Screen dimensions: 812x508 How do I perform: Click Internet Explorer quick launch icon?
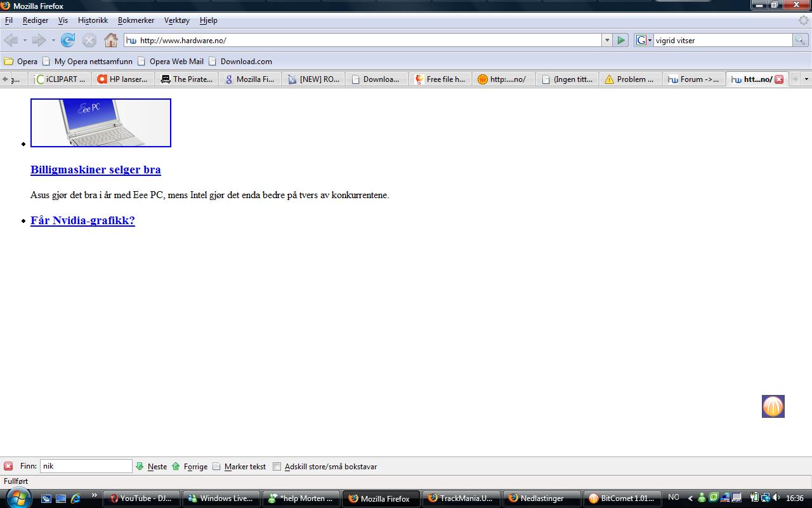[75, 498]
